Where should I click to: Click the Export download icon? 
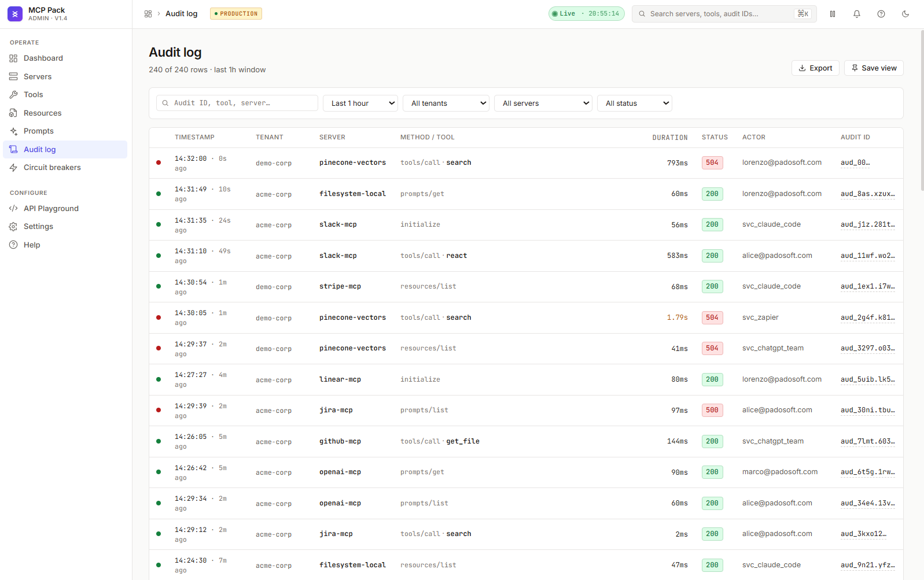point(802,68)
